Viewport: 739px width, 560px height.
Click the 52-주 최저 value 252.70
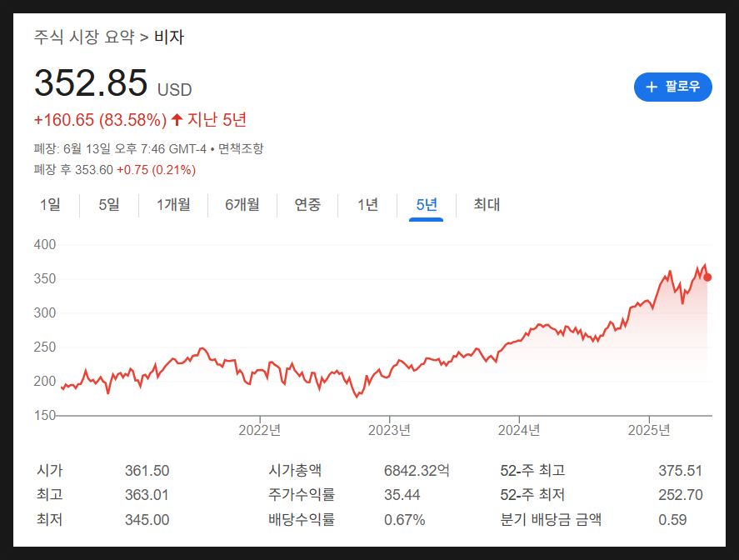pos(681,495)
